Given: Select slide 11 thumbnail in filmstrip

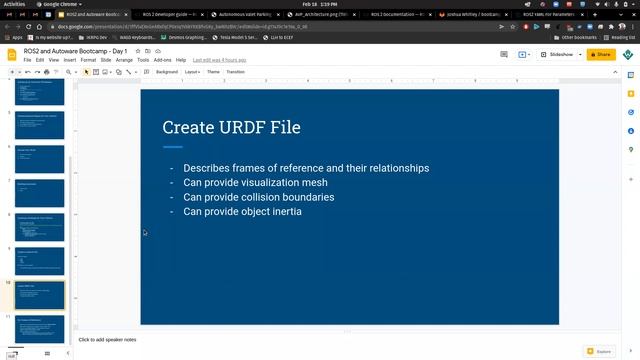Looking at the screenshot, I should [40, 329].
